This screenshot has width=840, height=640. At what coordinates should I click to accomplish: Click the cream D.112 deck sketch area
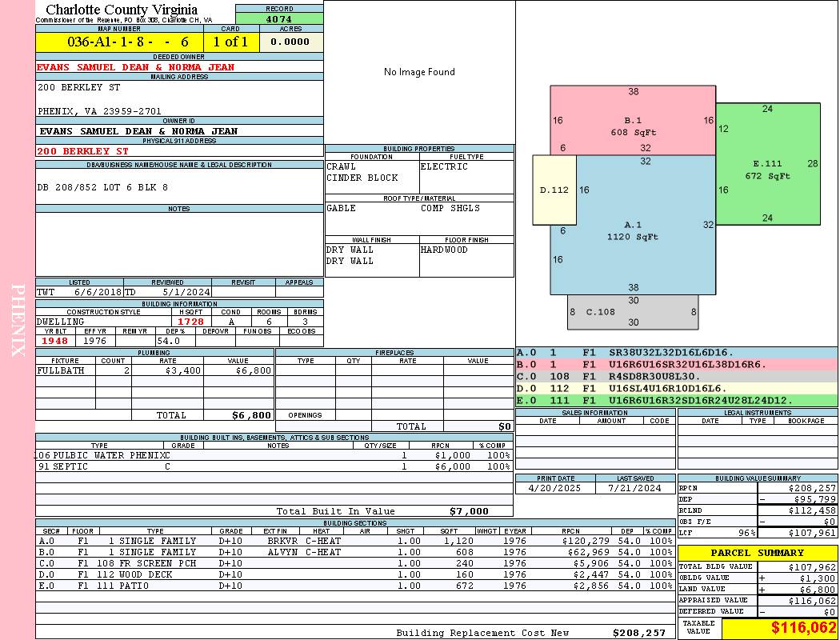(554, 190)
